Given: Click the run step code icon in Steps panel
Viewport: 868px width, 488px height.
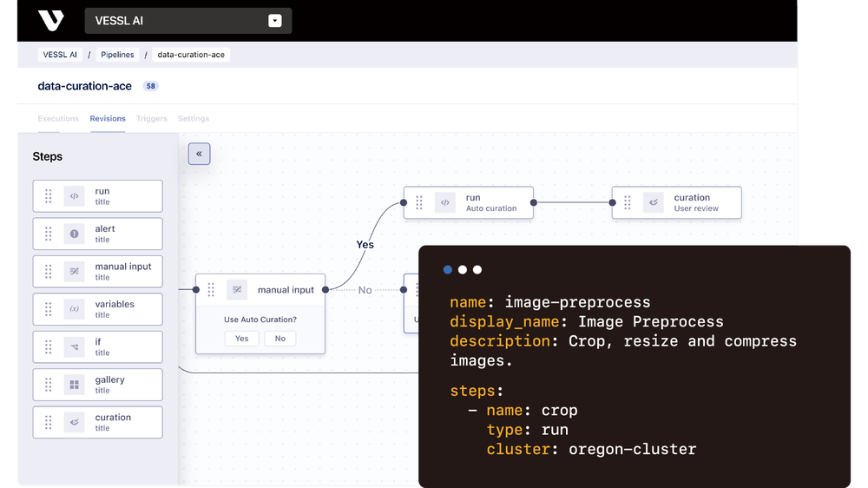Looking at the screenshot, I should click(74, 196).
